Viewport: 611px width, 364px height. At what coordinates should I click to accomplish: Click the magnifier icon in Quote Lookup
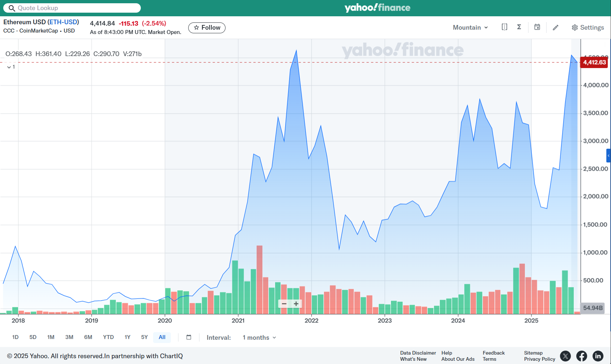click(12, 8)
